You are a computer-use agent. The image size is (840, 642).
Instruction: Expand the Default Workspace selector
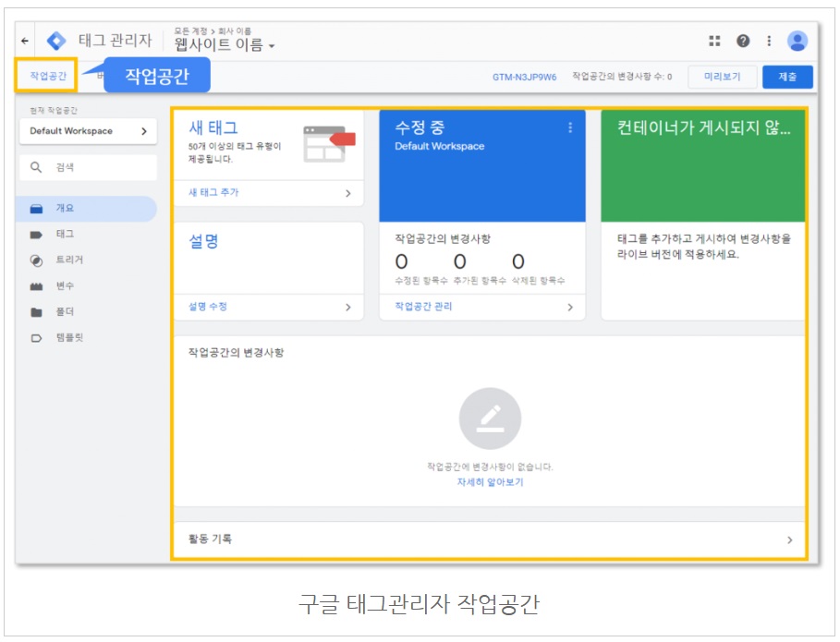[x=88, y=131]
